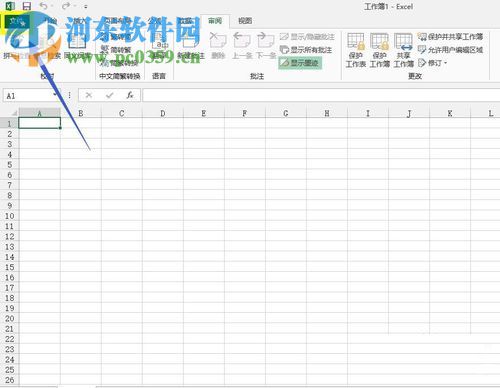Open the Undo history dropdown arrow

pyautogui.click(x=52, y=6)
